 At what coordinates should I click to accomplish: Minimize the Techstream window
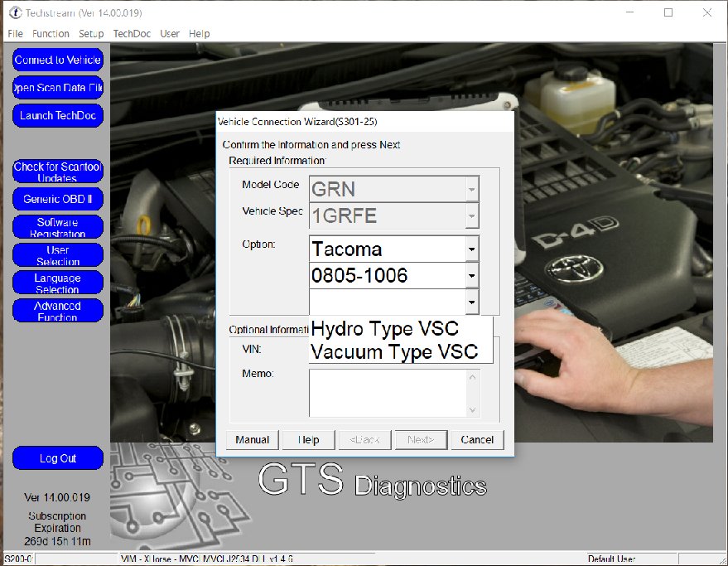pyautogui.click(x=630, y=12)
